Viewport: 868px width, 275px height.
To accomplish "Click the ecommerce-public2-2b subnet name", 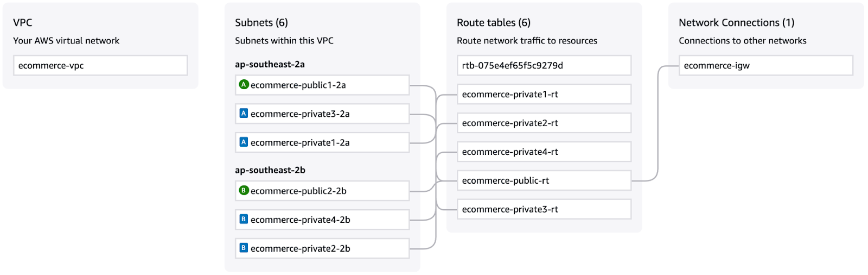I will [x=298, y=191].
